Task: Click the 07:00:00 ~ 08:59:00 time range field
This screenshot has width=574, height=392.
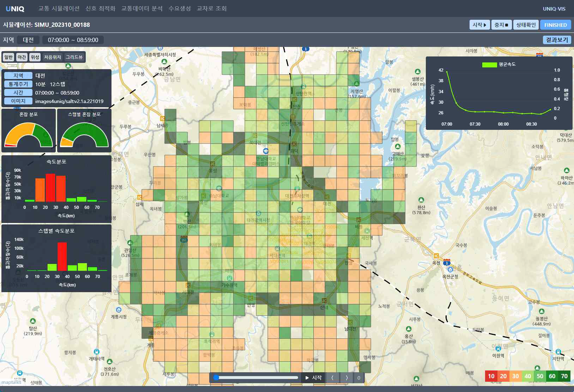Action: pyautogui.click(x=73, y=40)
